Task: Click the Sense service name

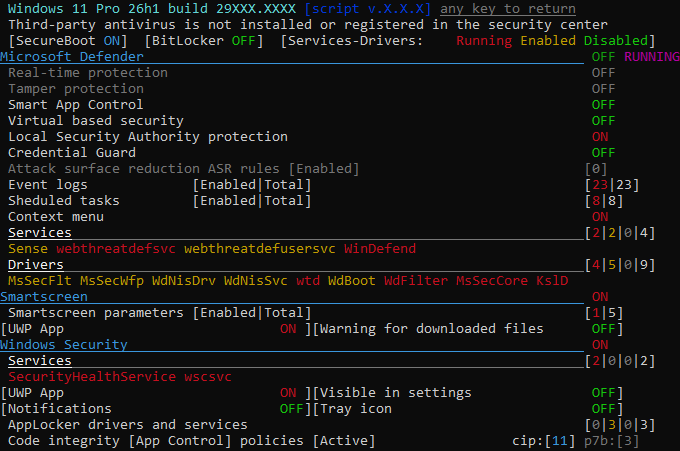Action: [28, 249]
